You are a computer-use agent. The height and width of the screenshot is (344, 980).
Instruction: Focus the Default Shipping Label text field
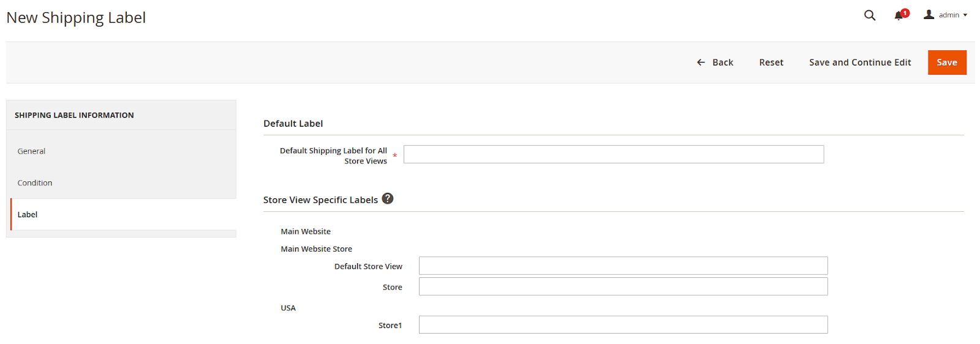tap(613, 154)
